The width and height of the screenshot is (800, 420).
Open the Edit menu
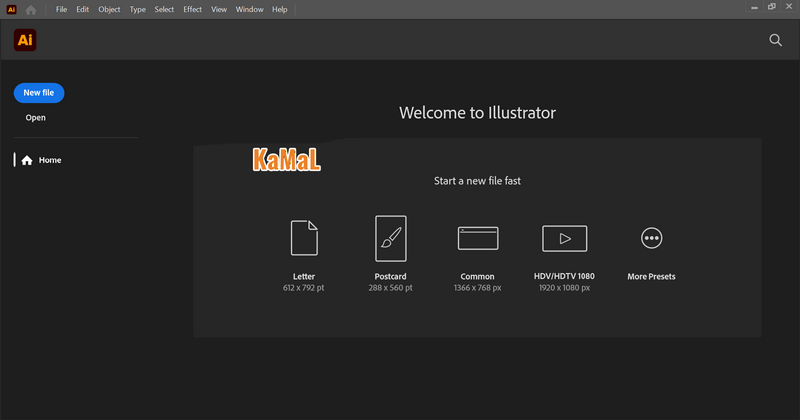click(83, 9)
